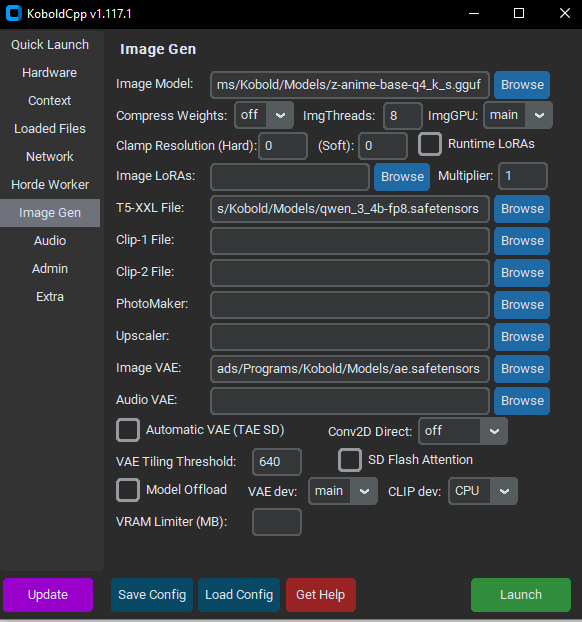Click the Load Config button
This screenshot has width=582, height=622.
point(239,595)
